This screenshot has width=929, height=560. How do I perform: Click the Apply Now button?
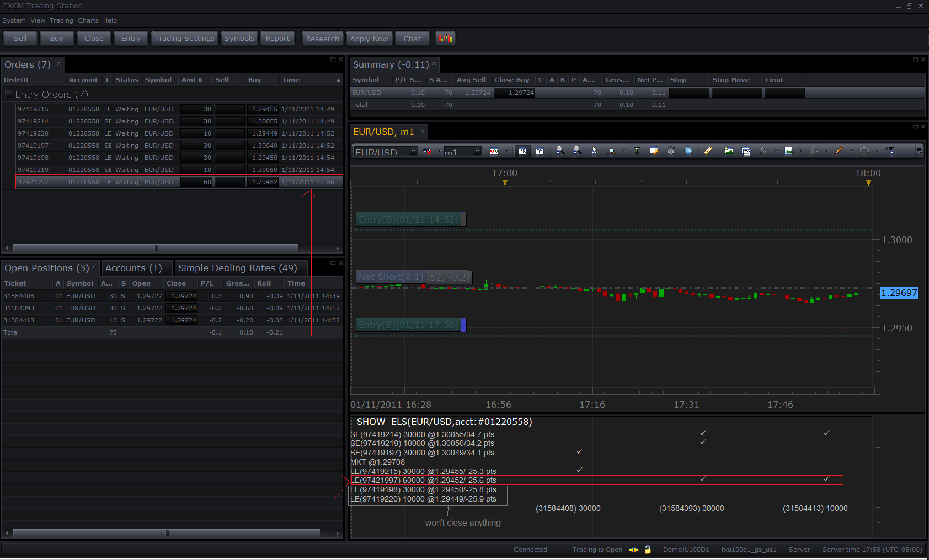click(369, 39)
